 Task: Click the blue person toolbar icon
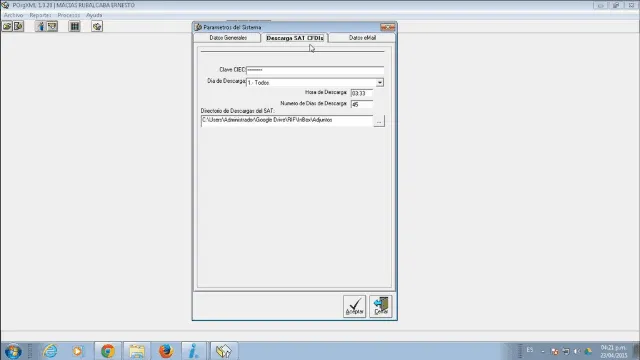coord(40,27)
